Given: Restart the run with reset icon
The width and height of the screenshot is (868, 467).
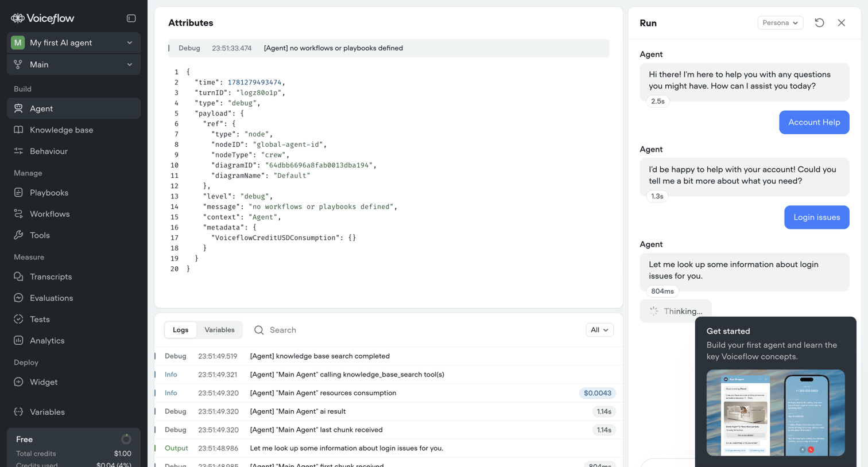Looking at the screenshot, I should pyautogui.click(x=819, y=23).
